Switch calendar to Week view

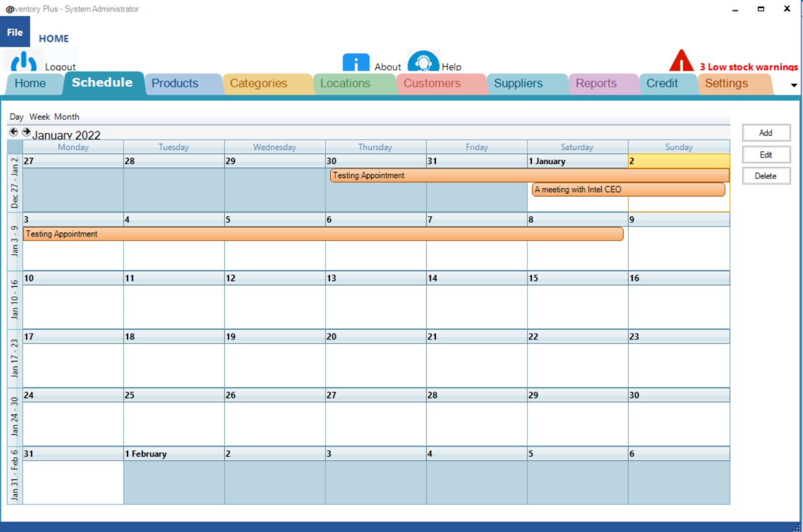40,117
